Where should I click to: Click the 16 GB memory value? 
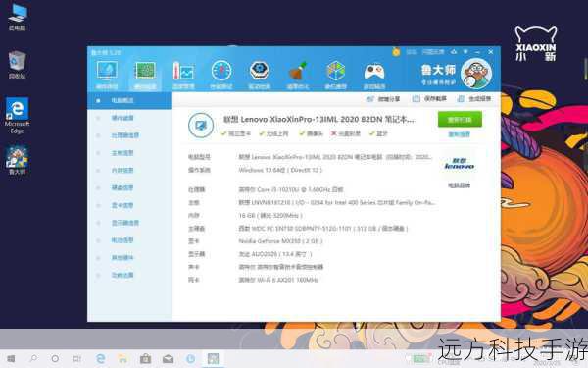tap(270, 216)
